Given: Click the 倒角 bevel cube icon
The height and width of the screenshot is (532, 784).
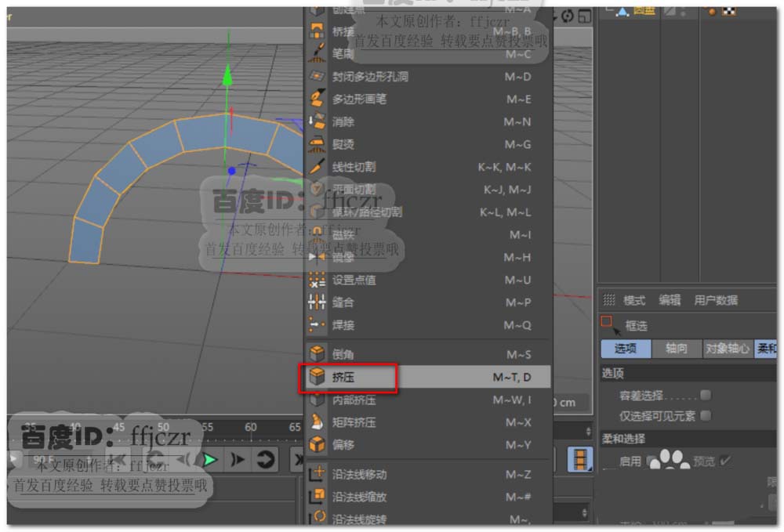Looking at the screenshot, I should tap(317, 354).
